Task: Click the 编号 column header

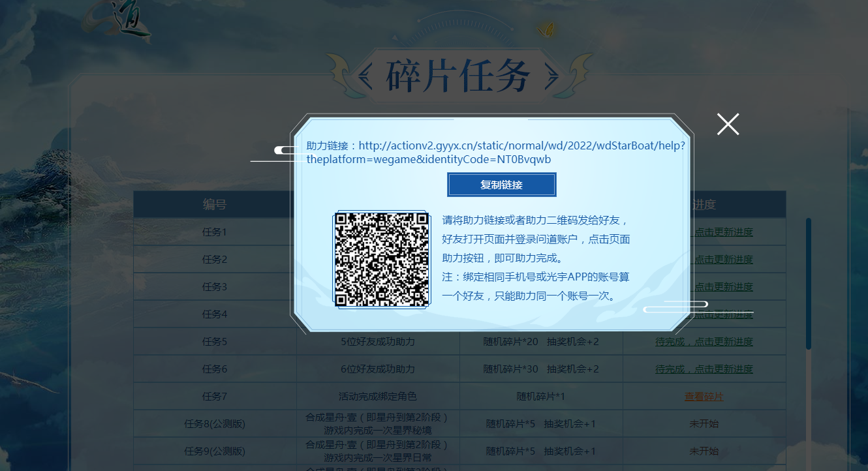Action: pos(215,204)
